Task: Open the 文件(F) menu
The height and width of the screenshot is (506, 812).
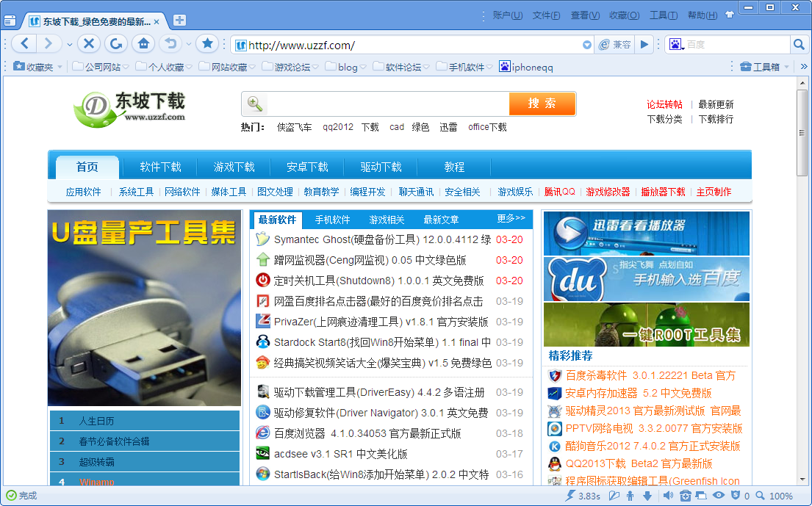Action: (546, 15)
